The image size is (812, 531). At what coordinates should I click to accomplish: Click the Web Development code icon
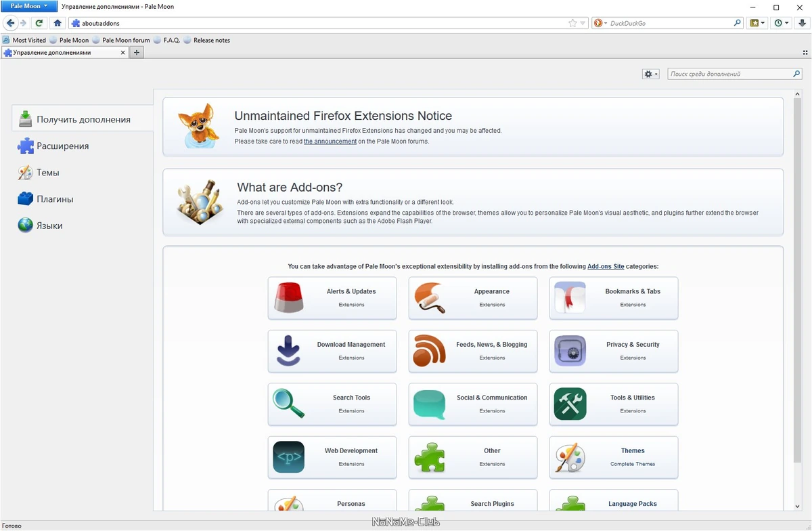289,457
